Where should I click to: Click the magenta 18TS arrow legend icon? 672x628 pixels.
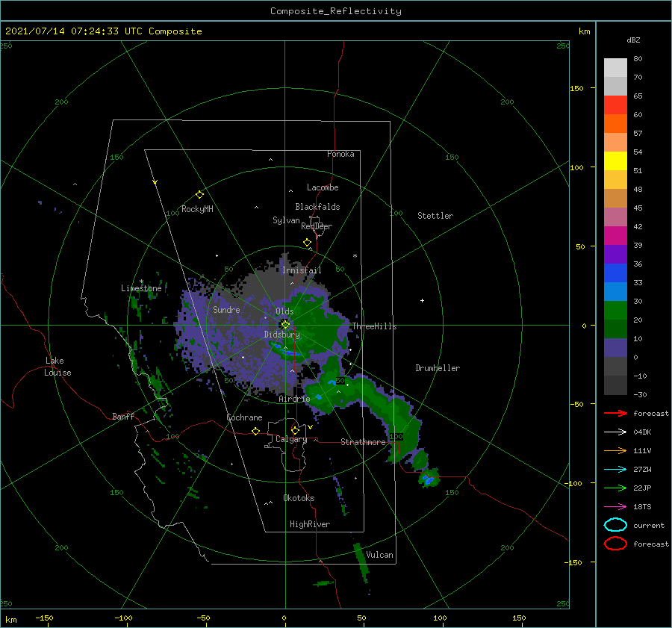point(615,507)
